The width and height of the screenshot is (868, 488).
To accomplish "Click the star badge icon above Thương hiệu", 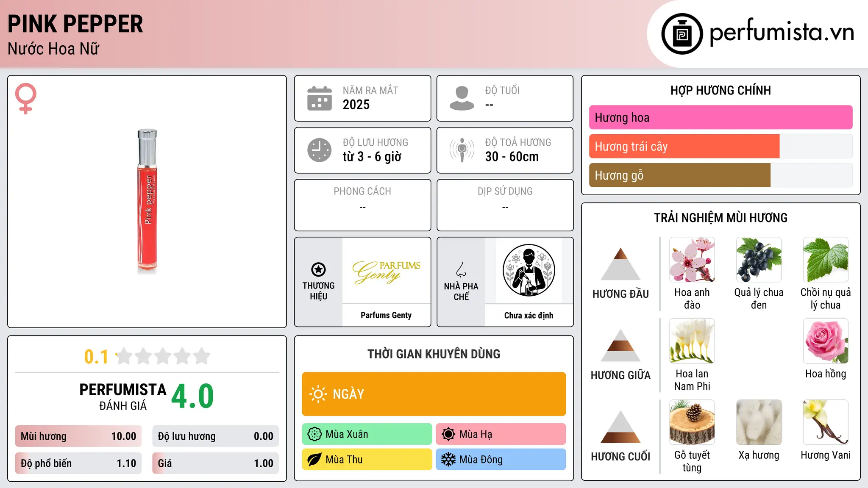I will tap(318, 269).
